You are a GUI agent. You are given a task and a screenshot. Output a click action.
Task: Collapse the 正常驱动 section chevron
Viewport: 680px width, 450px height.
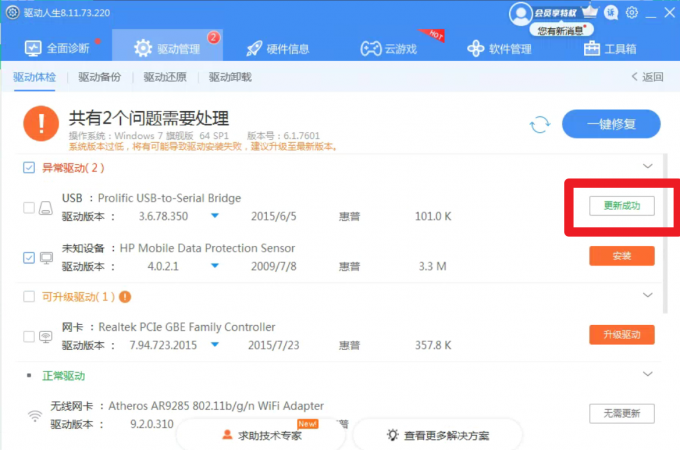647,374
